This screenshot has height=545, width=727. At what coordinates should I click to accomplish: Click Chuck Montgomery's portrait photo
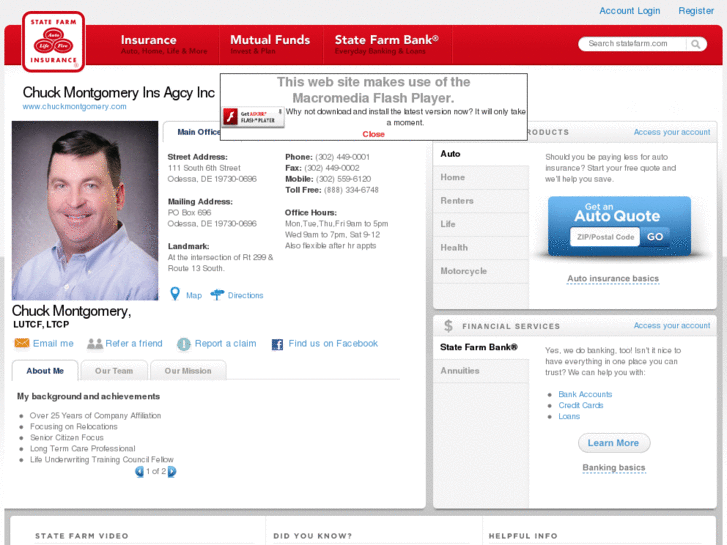click(85, 211)
